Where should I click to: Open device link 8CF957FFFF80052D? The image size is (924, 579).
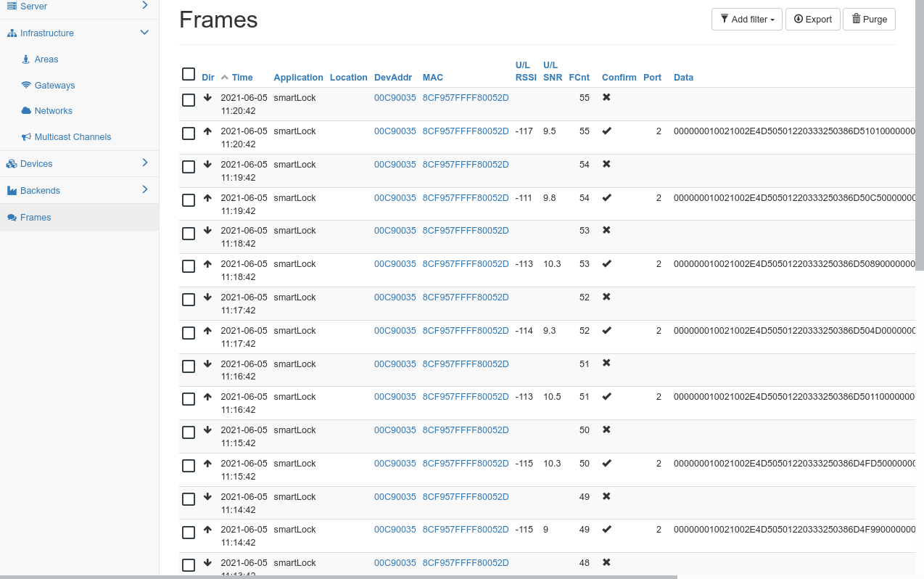pos(465,96)
